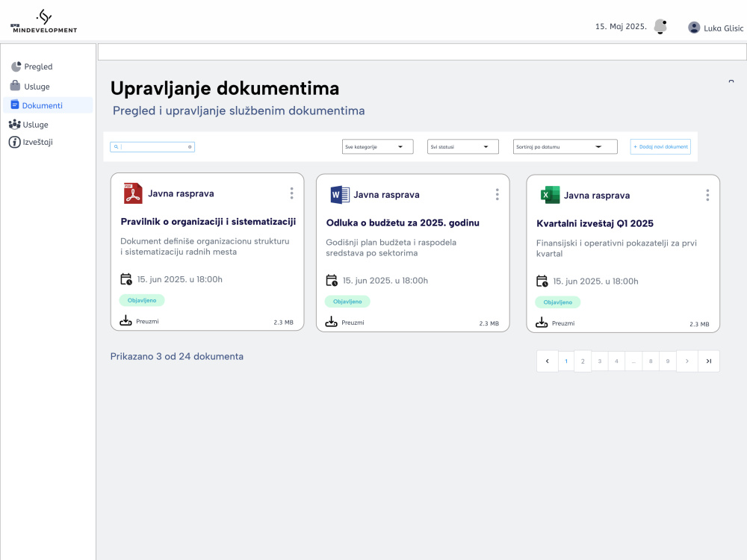Open title Odluka o budžetu za 2025. godinu

pyautogui.click(x=403, y=223)
